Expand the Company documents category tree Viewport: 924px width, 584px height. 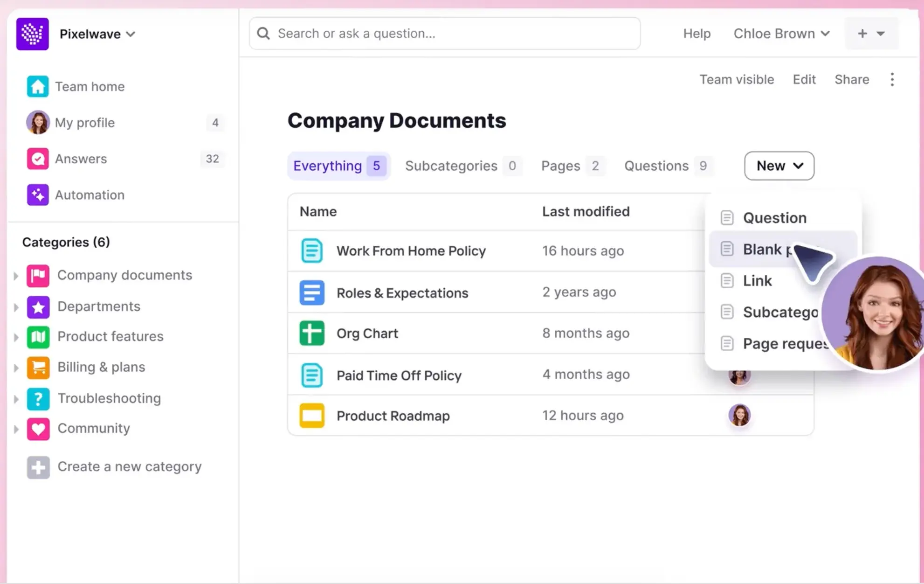pyautogui.click(x=16, y=276)
